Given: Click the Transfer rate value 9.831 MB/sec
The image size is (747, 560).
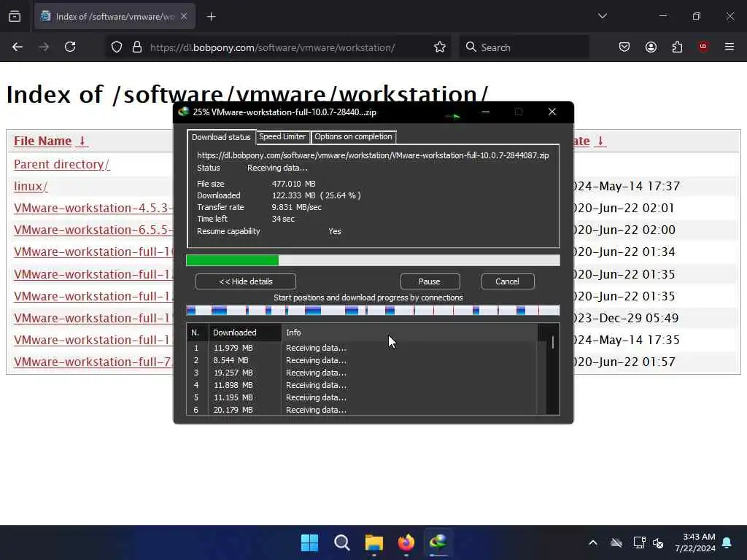Looking at the screenshot, I should tap(296, 207).
